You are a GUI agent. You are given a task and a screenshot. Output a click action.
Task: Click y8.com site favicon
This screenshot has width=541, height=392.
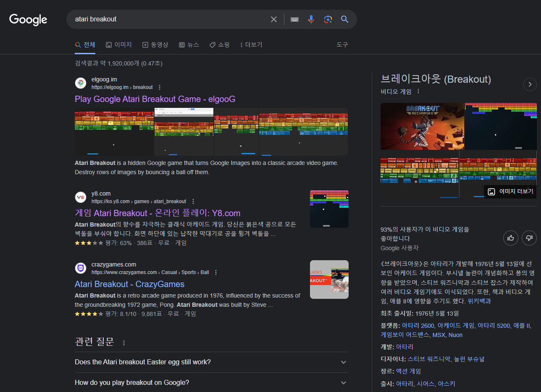coord(81,197)
